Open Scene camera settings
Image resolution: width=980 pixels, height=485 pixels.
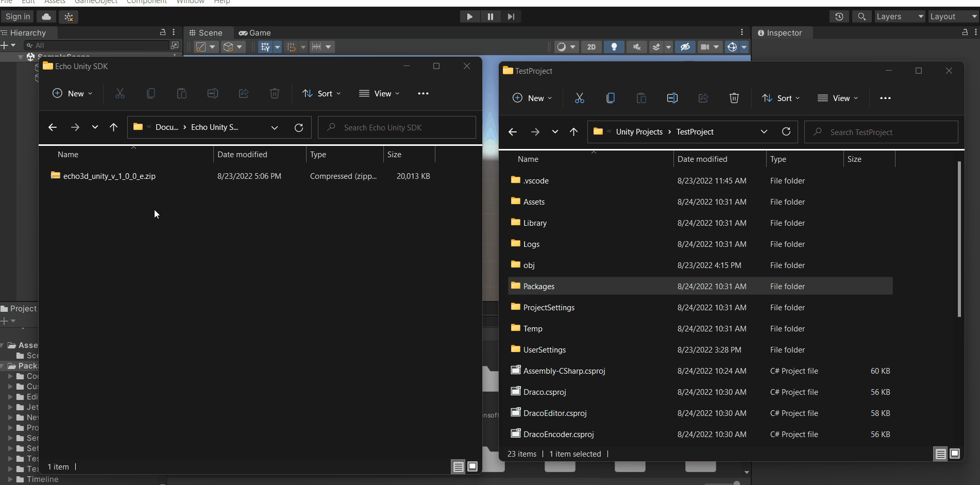tap(709, 47)
